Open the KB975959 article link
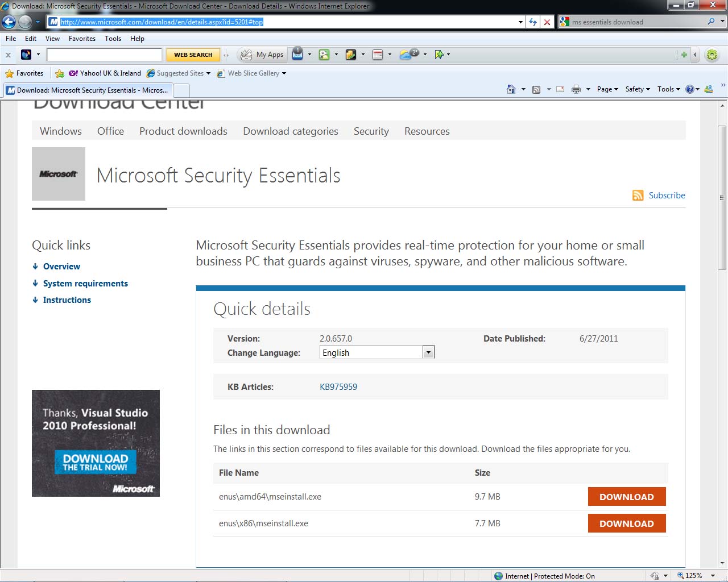 click(338, 387)
